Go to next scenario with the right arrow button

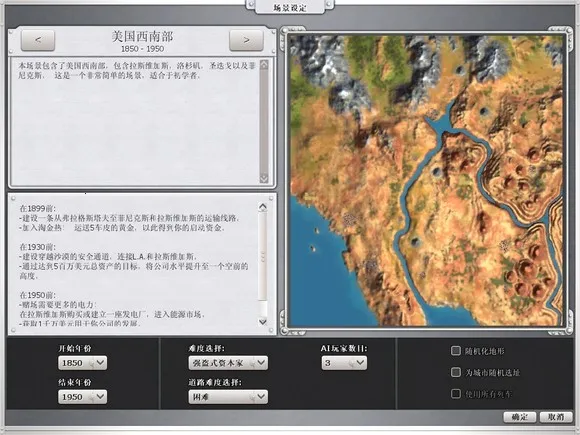pos(246,40)
